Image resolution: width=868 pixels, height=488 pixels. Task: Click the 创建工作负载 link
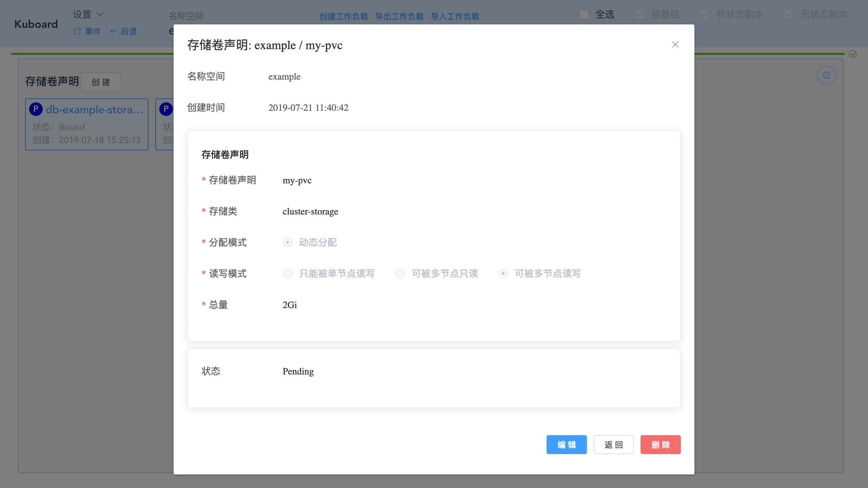pos(343,16)
